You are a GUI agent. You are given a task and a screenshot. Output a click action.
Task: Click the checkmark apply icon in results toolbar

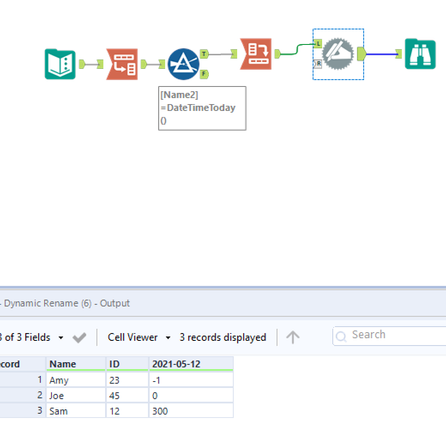tap(79, 338)
